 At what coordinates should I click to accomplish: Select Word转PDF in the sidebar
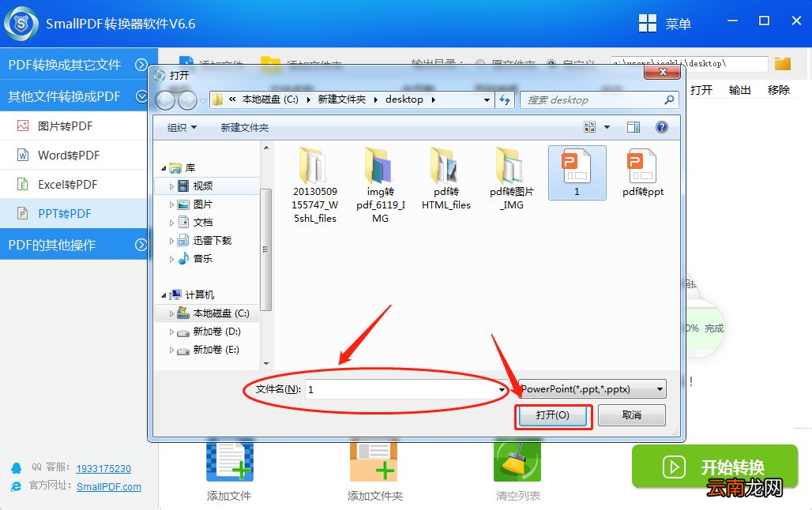tap(69, 156)
